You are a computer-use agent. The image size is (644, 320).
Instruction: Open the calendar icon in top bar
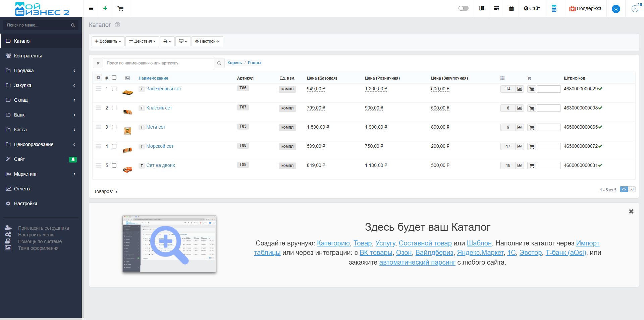[511, 8]
